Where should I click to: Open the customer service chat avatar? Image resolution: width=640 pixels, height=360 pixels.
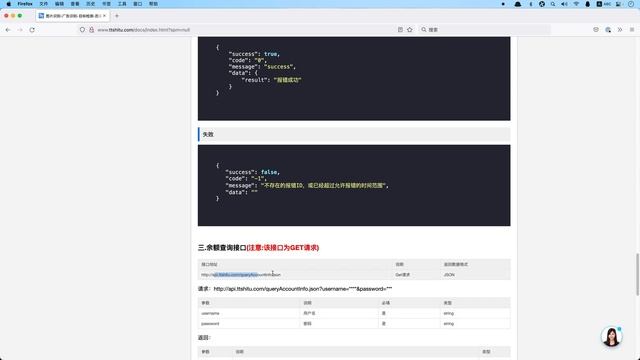click(x=611, y=337)
